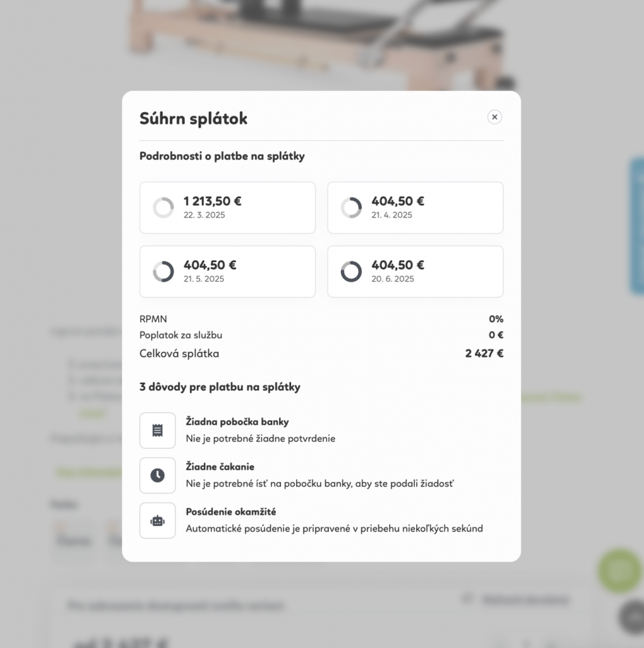This screenshot has width=644, height=648.
Task: Select the 1 213,50 € first installment card
Action: click(228, 208)
